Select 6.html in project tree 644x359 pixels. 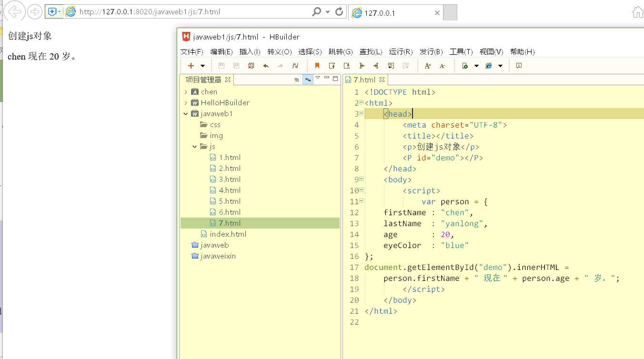[x=225, y=212]
